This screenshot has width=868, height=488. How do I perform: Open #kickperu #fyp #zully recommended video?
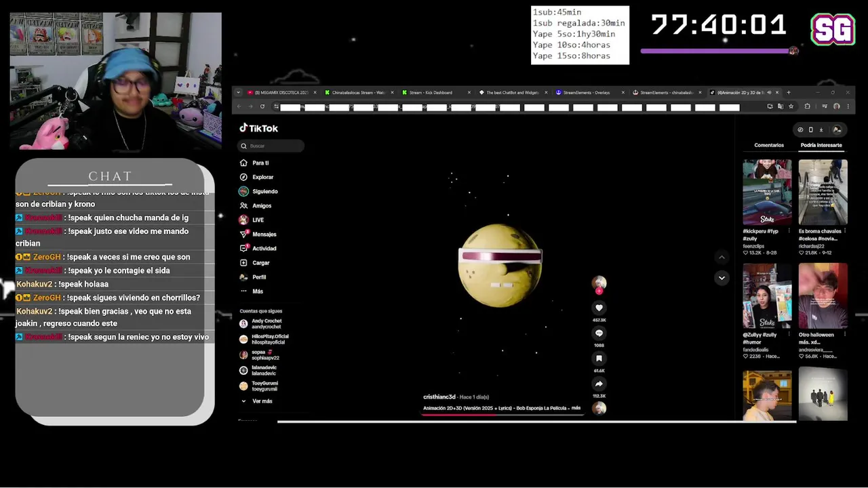[767, 192]
